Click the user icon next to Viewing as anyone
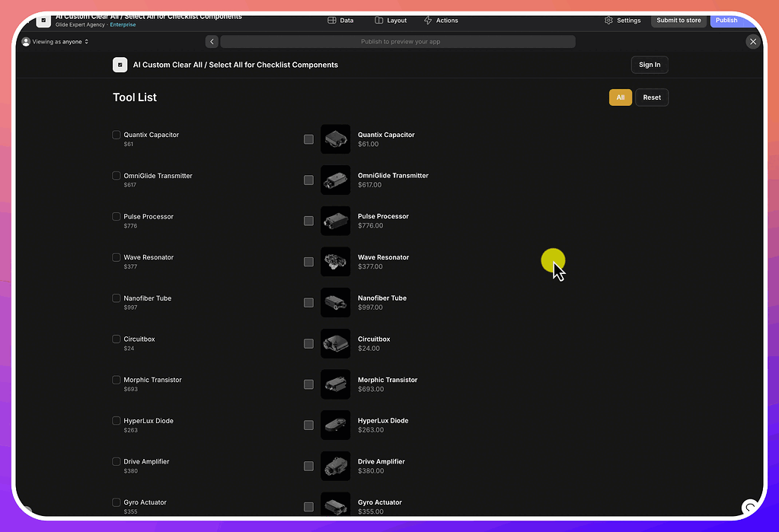This screenshot has width=779, height=532. coord(25,42)
